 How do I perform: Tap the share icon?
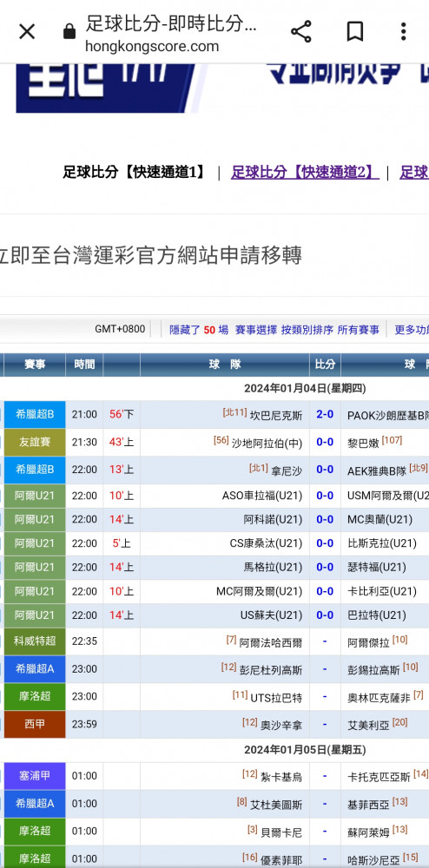point(301,31)
